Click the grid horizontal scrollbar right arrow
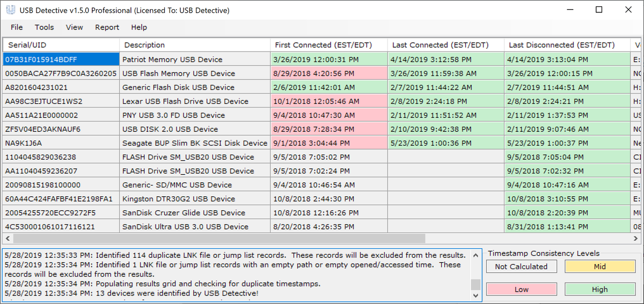This screenshot has width=644, height=304. click(637, 238)
